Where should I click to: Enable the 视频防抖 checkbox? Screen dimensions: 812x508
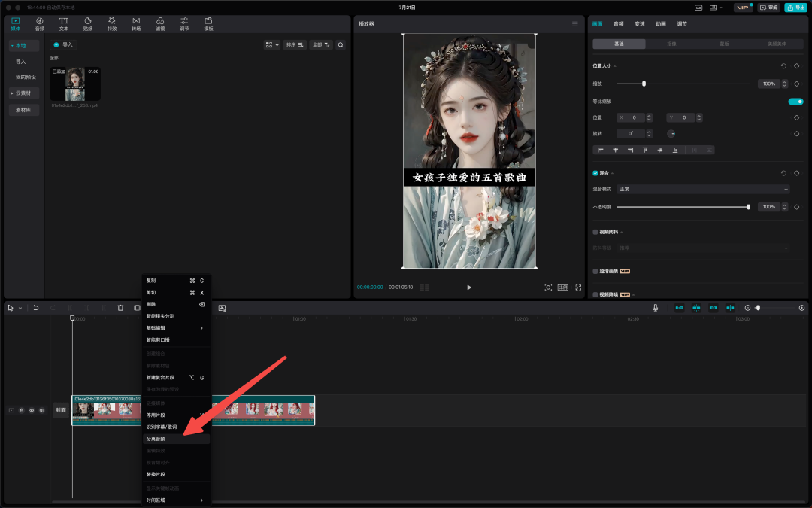(595, 232)
